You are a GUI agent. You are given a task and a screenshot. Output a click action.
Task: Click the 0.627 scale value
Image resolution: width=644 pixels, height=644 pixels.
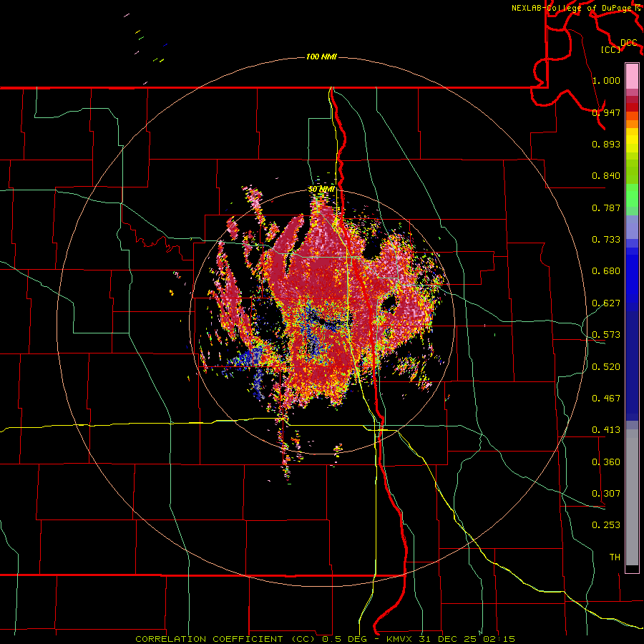pos(606,303)
